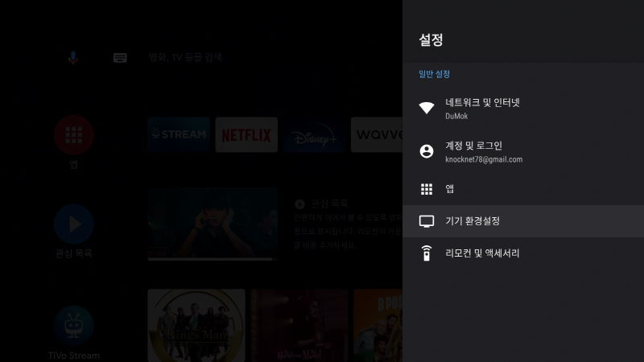Select the Wi-Fi icon next to DuMok
644x362 pixels.
pos(427,108)
